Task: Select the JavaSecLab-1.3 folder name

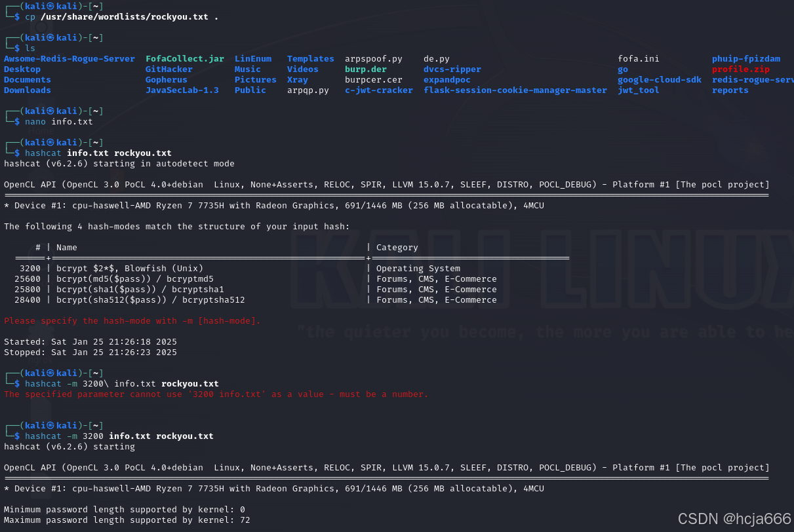Action: click(x=182, y=90)
